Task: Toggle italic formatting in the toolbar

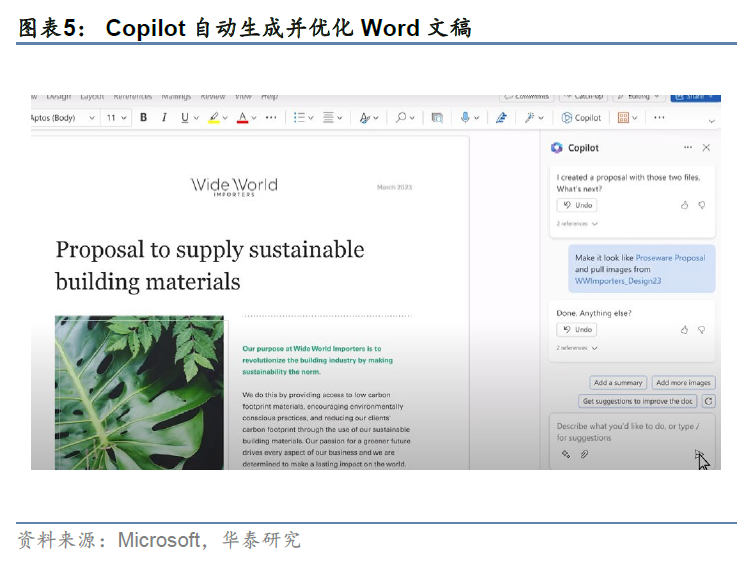Action: click(164, 117)
